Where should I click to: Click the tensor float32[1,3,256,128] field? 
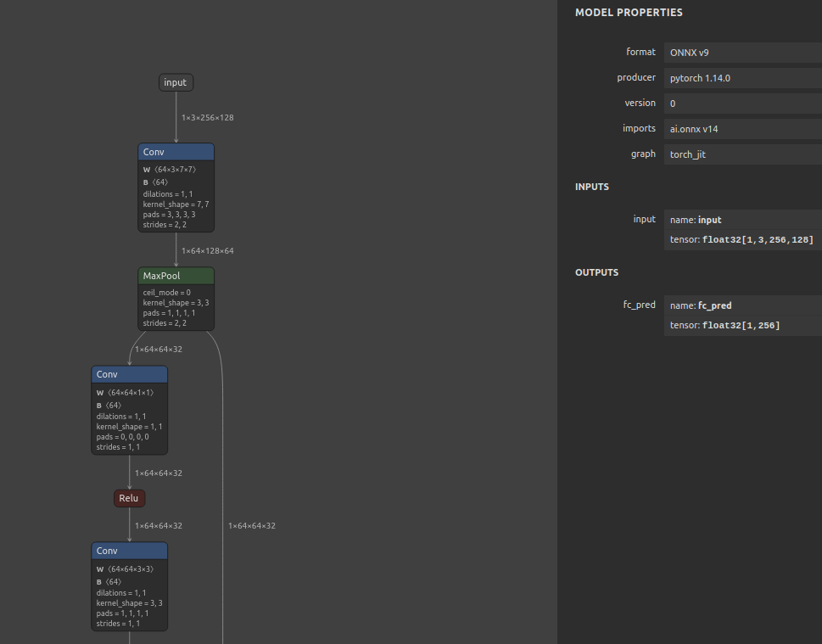click(741, 240)
